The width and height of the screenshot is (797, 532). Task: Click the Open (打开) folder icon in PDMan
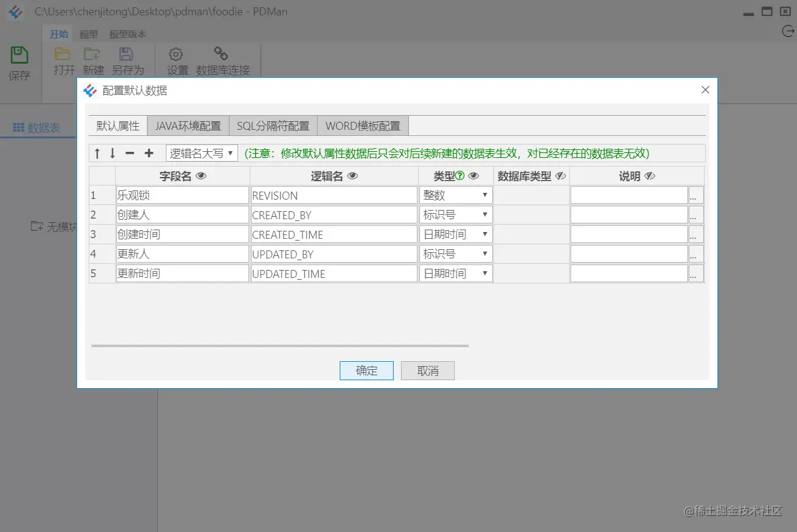pos(62,54)
